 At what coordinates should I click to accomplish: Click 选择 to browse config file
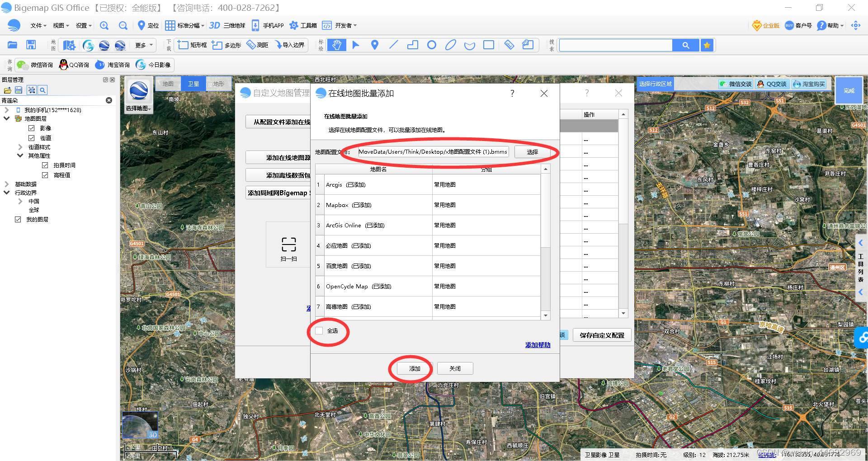pos(532,152)
